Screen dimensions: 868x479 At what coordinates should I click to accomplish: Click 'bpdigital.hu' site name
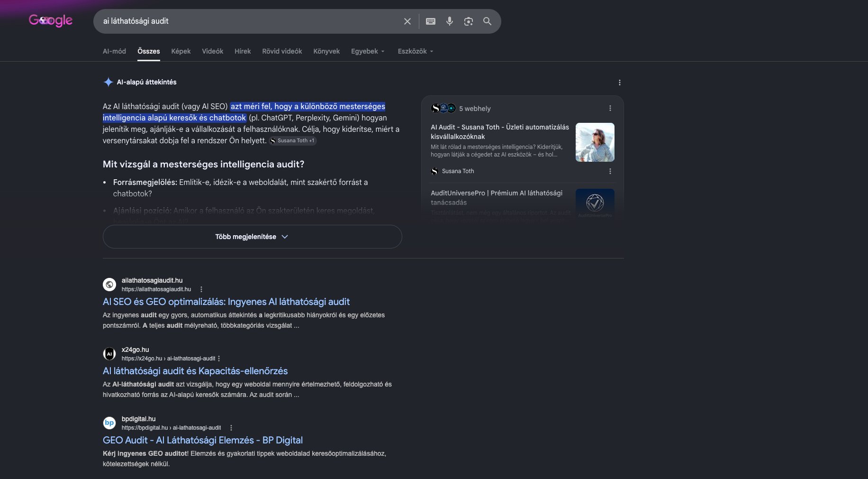[x=138, y=419]
